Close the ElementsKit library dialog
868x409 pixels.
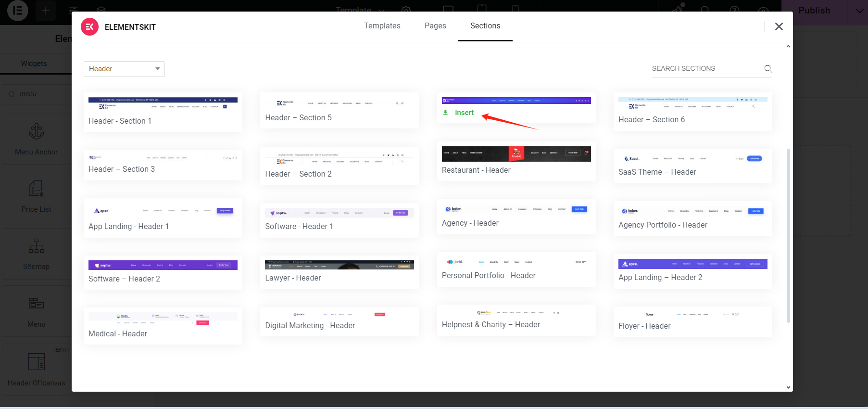tap(779, 26)
